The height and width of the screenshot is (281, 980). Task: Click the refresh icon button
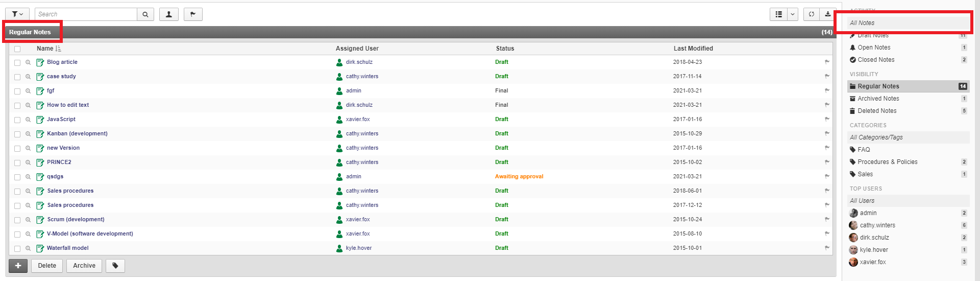(811, 14)
